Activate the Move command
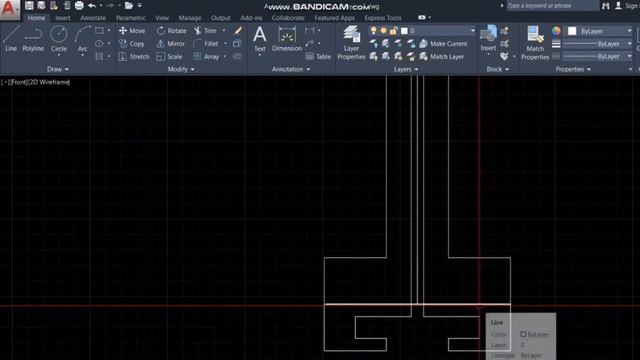This screenshot has height=360, width=640. [132, 31]
